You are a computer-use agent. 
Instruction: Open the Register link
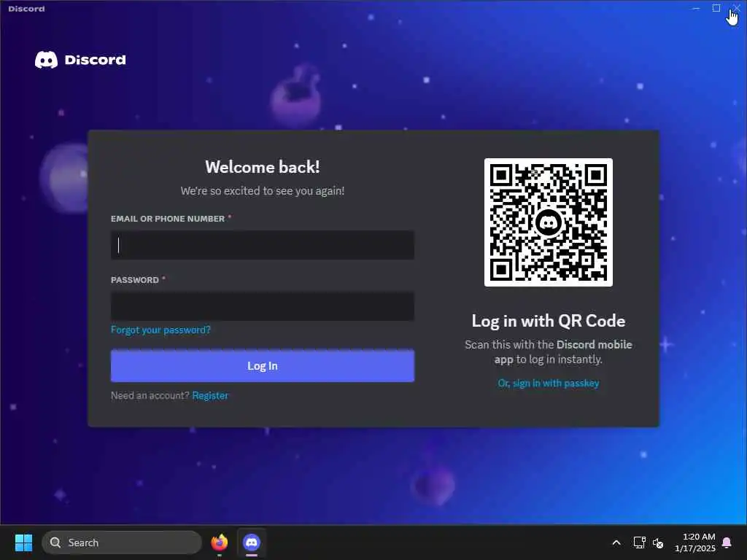(x=210, y=396)
